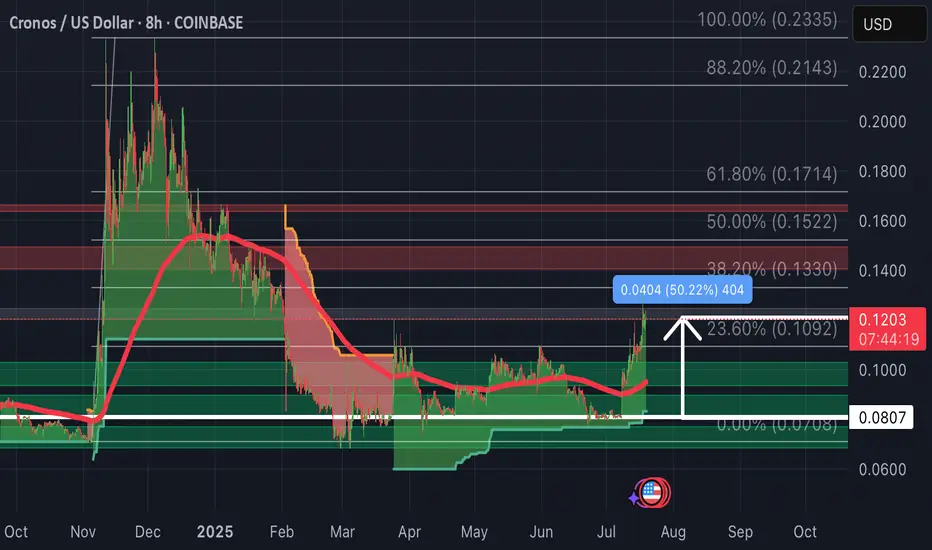Select the 38.20% (0.1330) Fibonacci label
Viewport: 932px width, 550px height.
pyautogui.click(x=772, y=269)
